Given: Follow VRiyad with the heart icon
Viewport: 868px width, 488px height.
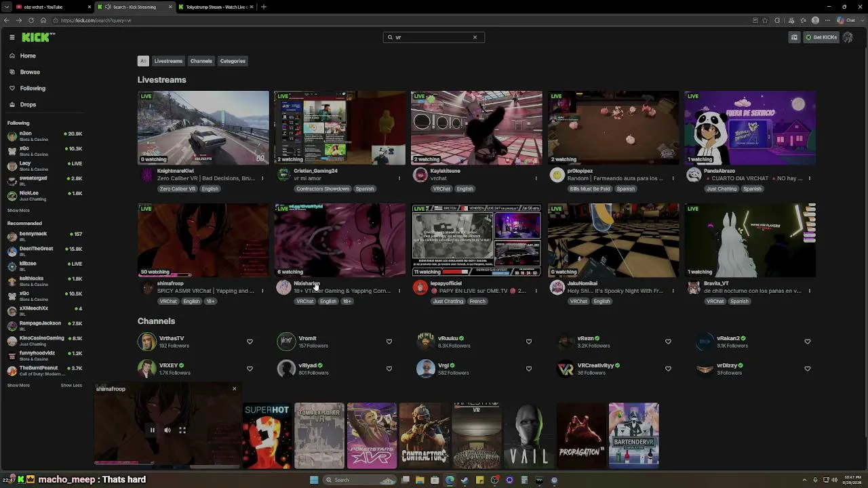Looking at the screenshot, I should click(389, 369).
